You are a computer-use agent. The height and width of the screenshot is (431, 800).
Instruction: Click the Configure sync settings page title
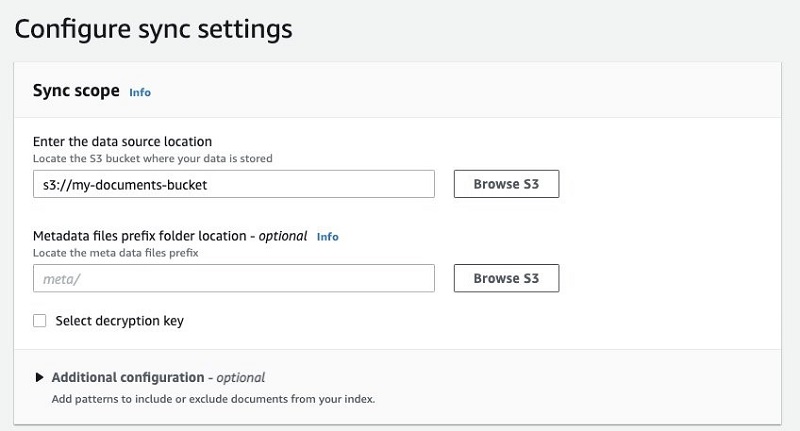[x=154, y=29]
